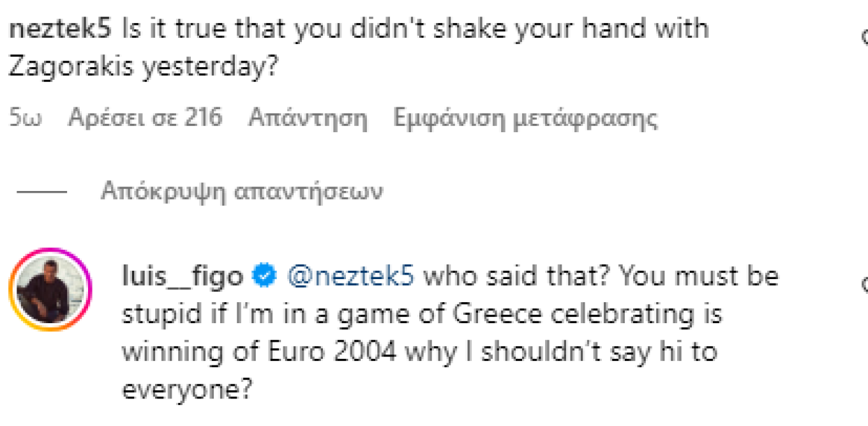Open luis__figo profile via username

pos(183,277)
